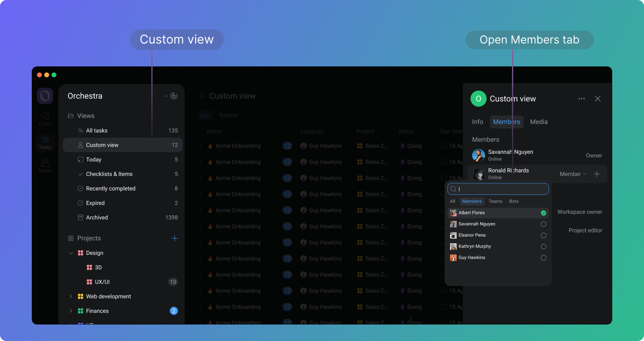
Task: Open Chats in the left sidebar
Action: pyautogui.click(x=45, y=119)
